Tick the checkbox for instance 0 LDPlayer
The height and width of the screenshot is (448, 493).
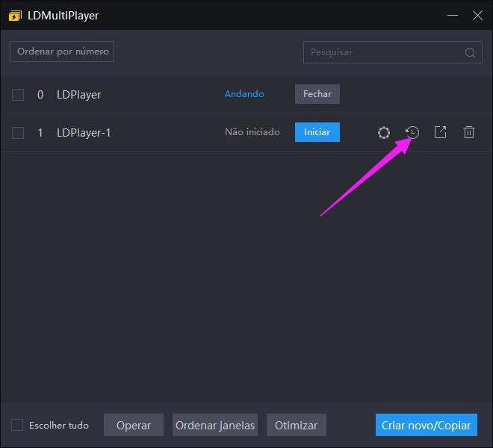coord(18,95)
